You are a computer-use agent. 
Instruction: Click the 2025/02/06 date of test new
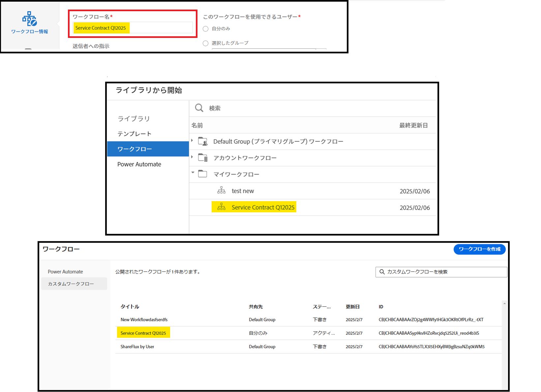click(x=415, y=191)
